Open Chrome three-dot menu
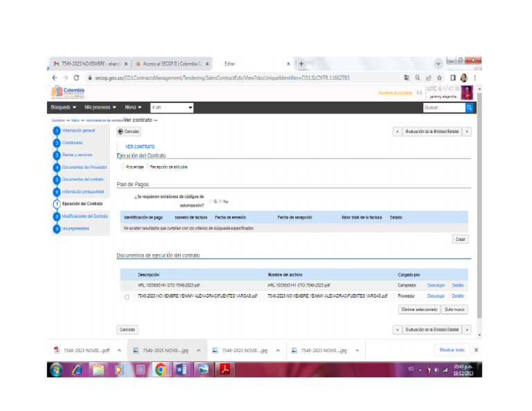 coord(475,77)
